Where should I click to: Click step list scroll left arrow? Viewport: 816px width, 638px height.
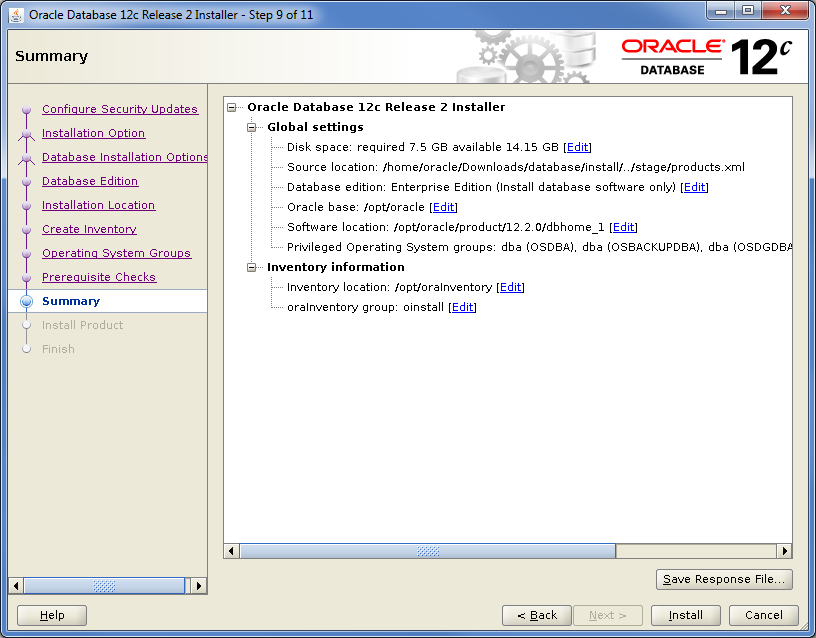[16, 586]
